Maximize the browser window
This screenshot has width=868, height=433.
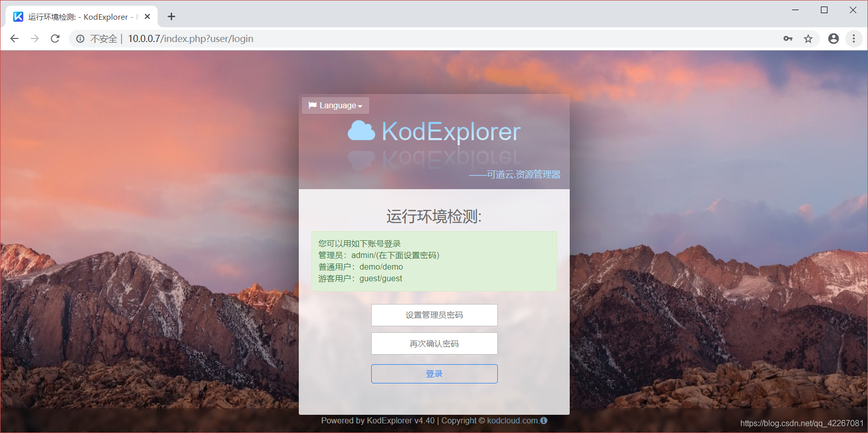(824, 10)
